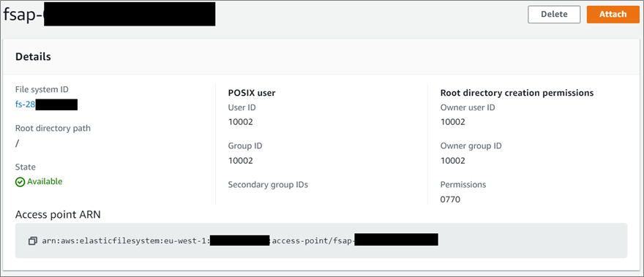The height and width of the screenshot is (277, 644).
Task: Click the Details section heading
Action: [x=33, y=56]
